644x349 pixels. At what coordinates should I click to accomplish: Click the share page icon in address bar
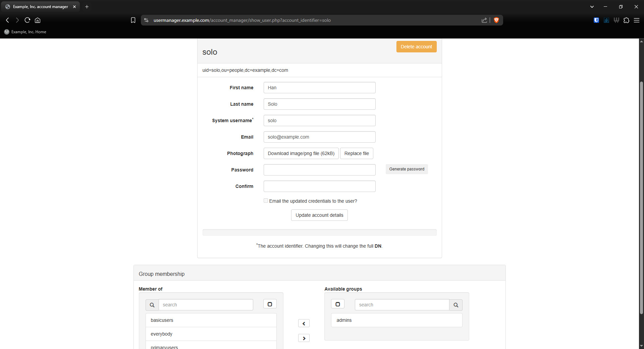(484, 20)
